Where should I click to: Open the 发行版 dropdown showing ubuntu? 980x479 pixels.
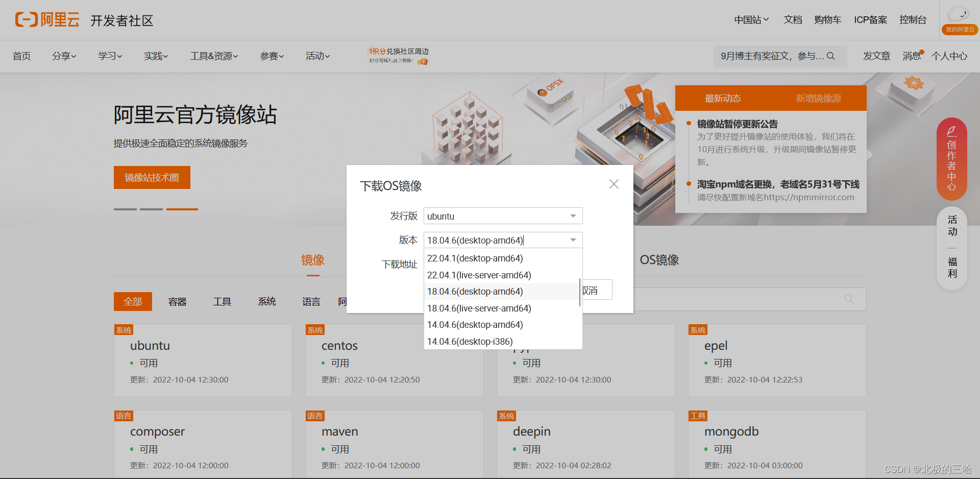point(503,215)
